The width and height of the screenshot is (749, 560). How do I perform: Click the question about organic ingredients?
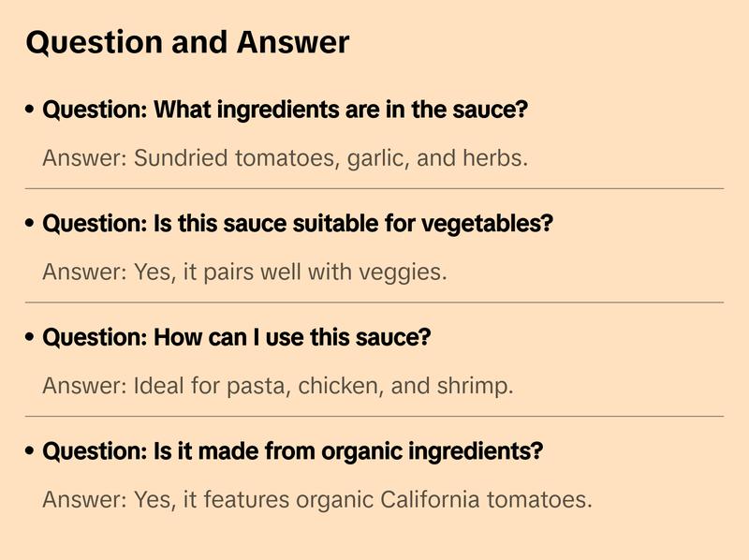click(292, 451)
